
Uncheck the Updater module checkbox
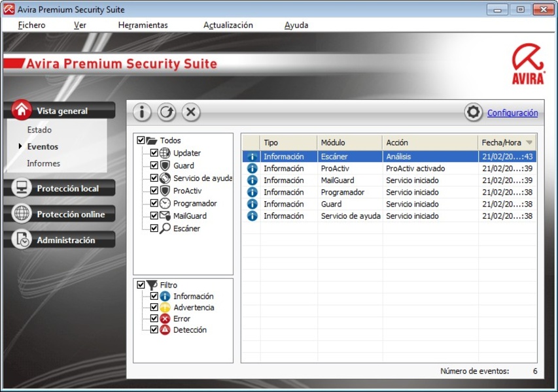click(x=154, y=153)
